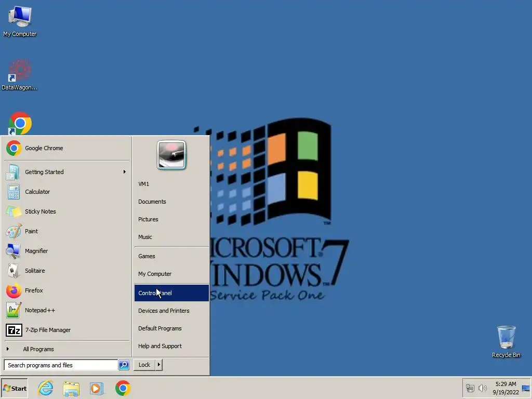The image size is (532, 399).
Task: Open Chrome from the taskbar
Action: (x=123, y=388)
